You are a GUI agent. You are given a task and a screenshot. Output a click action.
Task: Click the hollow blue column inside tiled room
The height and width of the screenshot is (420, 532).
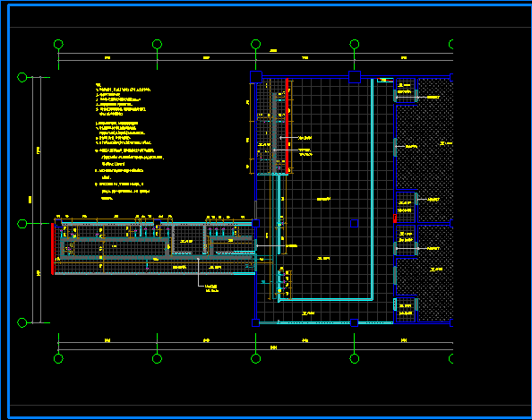[354, 223]
